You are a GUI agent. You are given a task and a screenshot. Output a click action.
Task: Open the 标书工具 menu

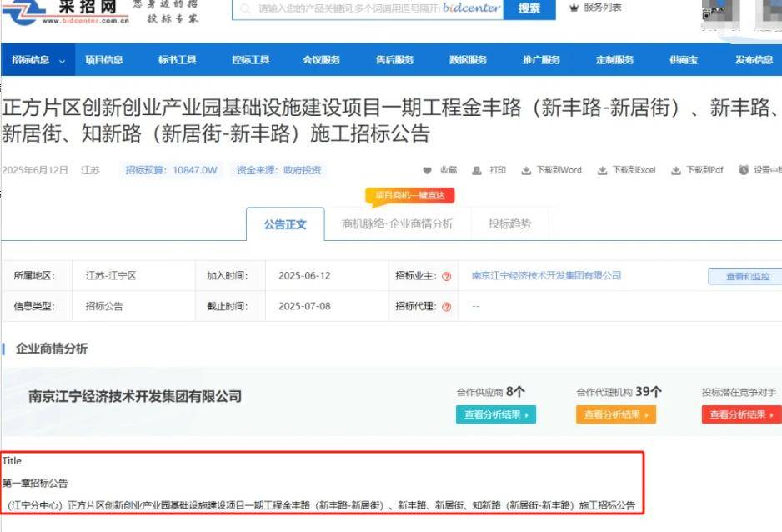[x=177, y=60]
